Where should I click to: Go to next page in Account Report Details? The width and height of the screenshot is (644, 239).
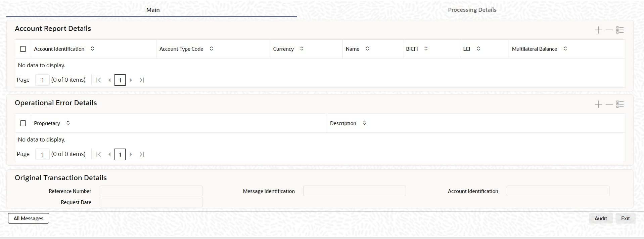pyautogui.click(x=131, y=80)
